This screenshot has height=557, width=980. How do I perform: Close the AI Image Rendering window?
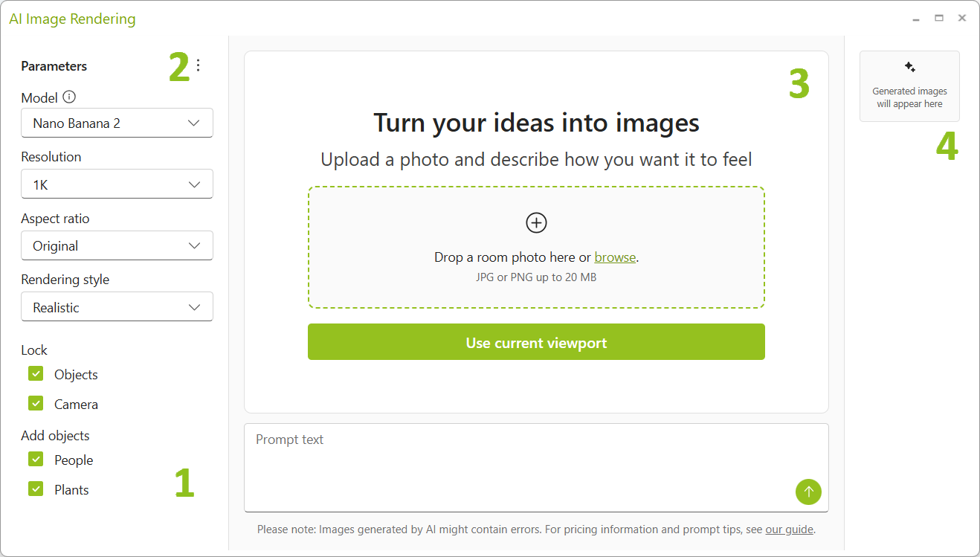962,19
